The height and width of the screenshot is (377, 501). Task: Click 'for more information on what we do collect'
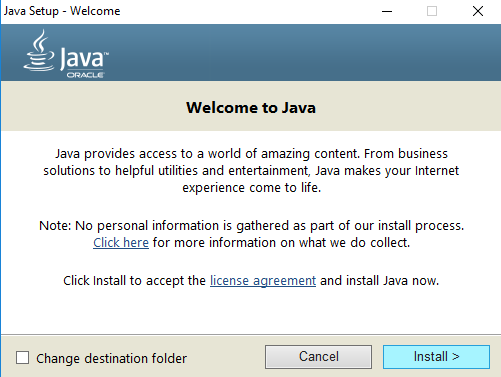tap(281, 243)
